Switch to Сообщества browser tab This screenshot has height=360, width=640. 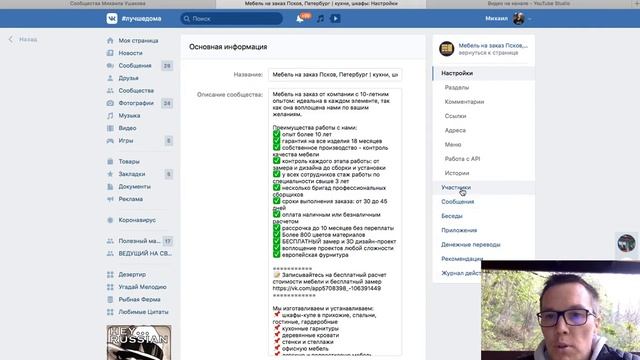coord(108,3)
